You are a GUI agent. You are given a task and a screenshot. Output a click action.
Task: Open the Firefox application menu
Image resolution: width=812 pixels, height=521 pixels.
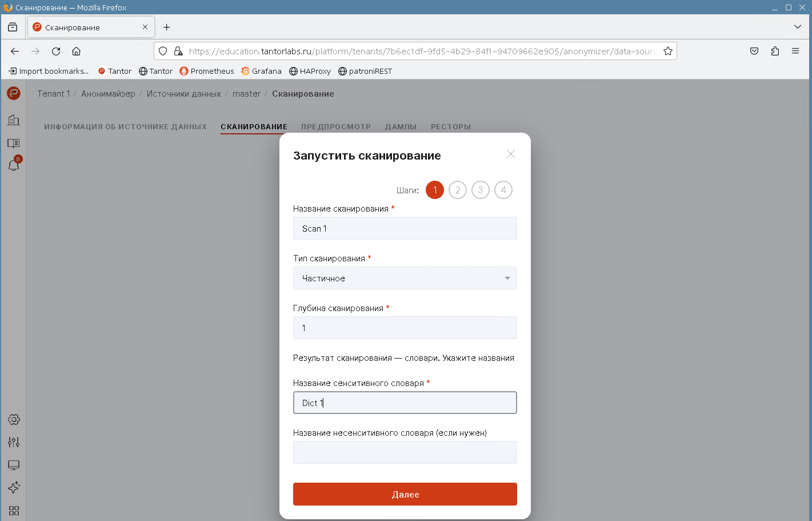(x=795, y=51)
